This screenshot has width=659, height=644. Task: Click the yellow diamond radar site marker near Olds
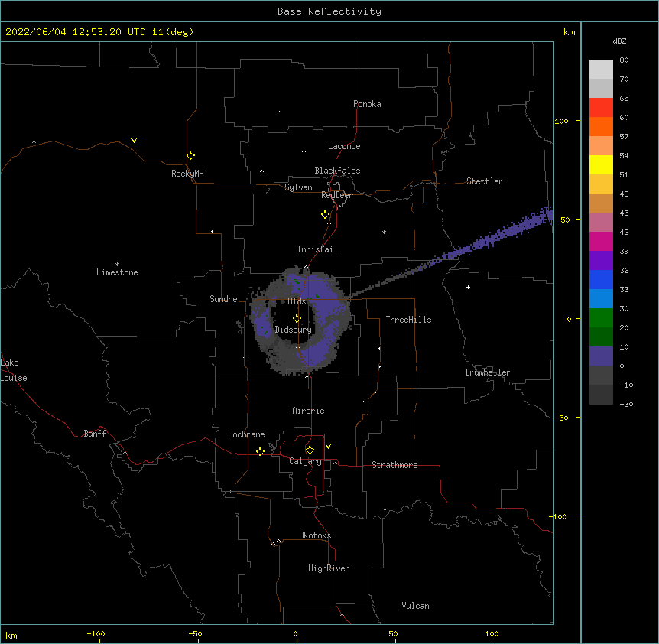(x=297, y=319)
